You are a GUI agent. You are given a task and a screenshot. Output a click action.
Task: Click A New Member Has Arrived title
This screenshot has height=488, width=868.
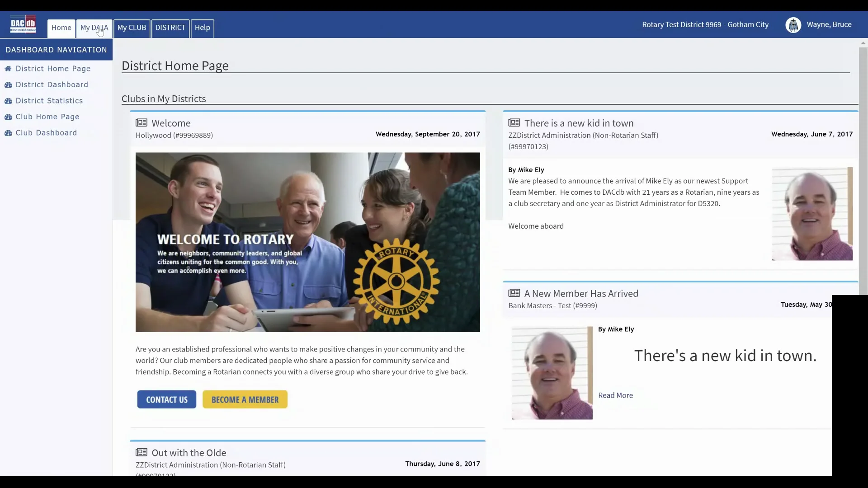click(x=581, y=294)
